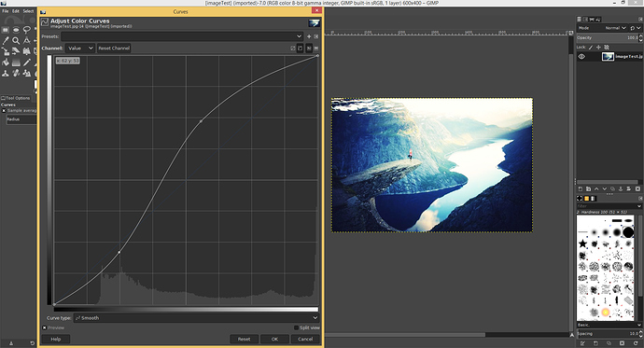
Task: Delete brush icon in Brushes panel
Action: point(622,343)
